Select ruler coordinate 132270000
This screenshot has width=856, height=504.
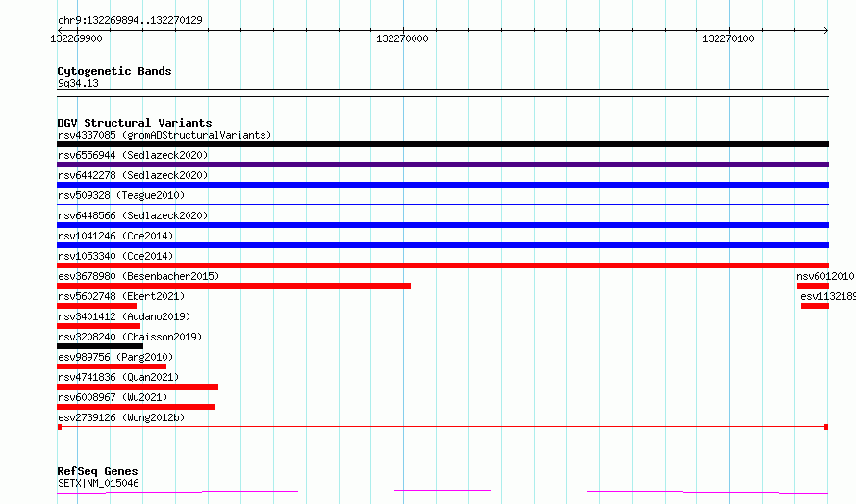point(402,38)
